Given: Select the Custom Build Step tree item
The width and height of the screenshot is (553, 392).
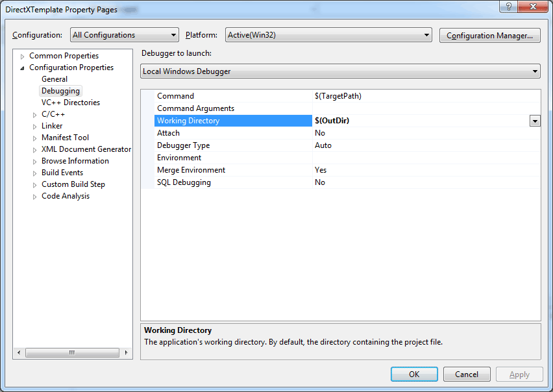Looking at the screenshot, I should click(73, 184).
